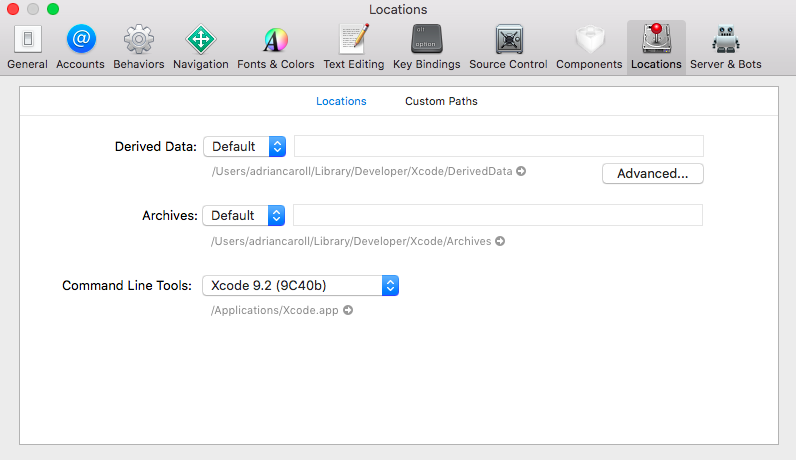Viewport: 796px width, 460px height.
Task: Click the /Applications/Xcode.app path text
Action: (275, 310)
